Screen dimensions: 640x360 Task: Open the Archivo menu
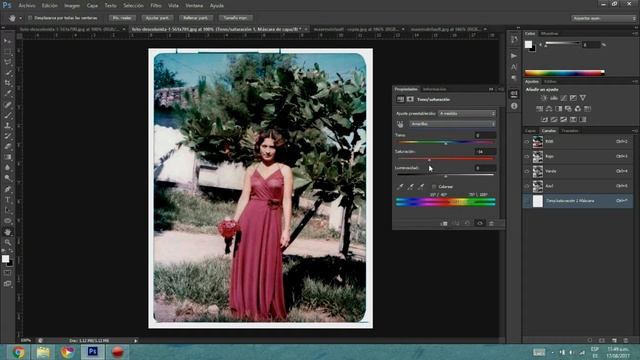(27, 6)
